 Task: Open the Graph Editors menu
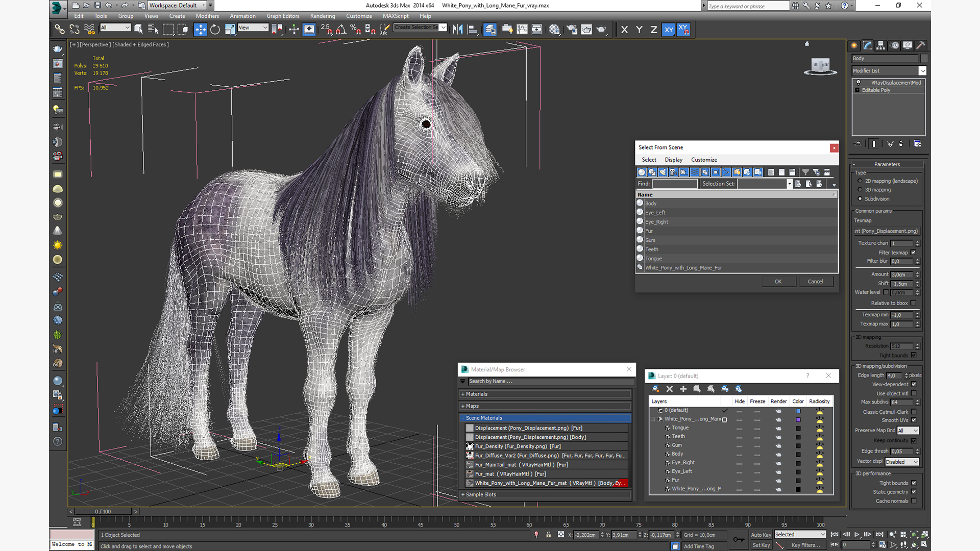(x=282, y=16)
